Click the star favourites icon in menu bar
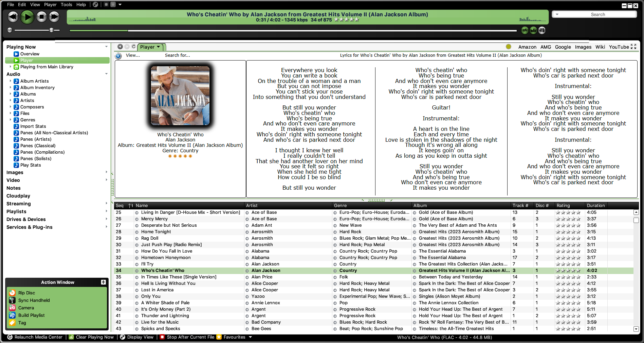 [113, 4]
